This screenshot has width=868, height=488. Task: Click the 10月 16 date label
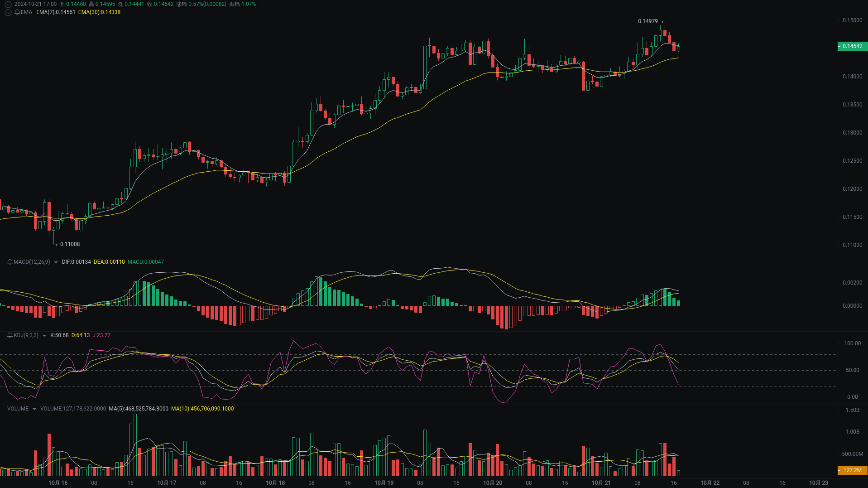58,483
